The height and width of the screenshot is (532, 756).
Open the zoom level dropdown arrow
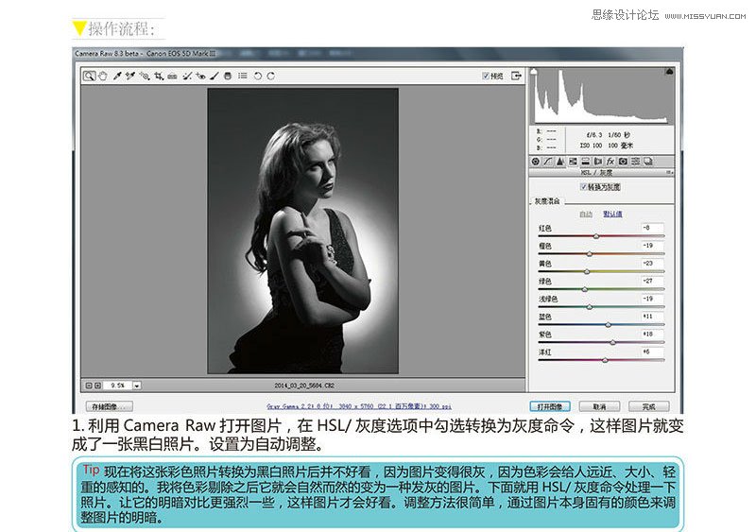(137, 386)
